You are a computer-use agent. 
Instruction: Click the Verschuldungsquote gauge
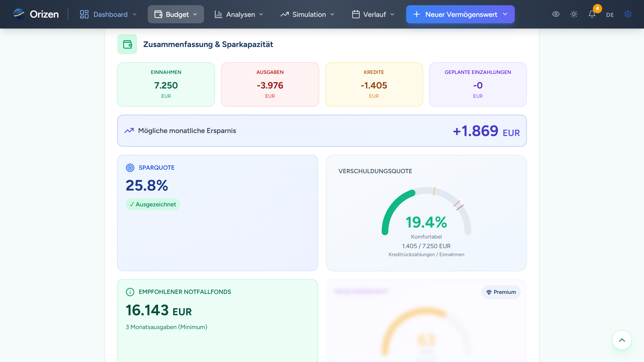pyautogui.click(x=426, y=216)
